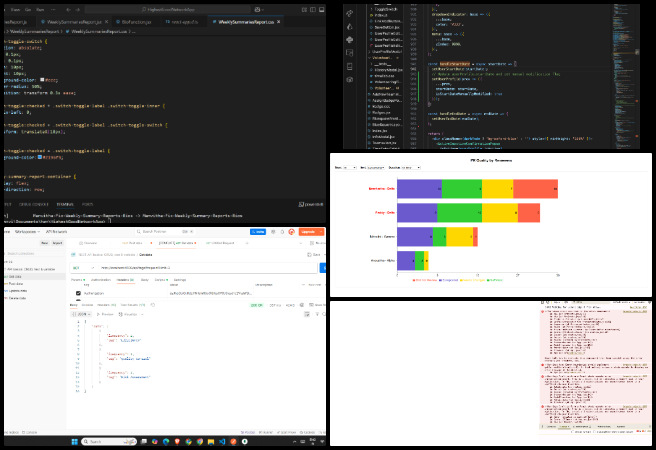656x450 pixels.
Task: Open Console from the Postman footer
Action: point(30,432)
